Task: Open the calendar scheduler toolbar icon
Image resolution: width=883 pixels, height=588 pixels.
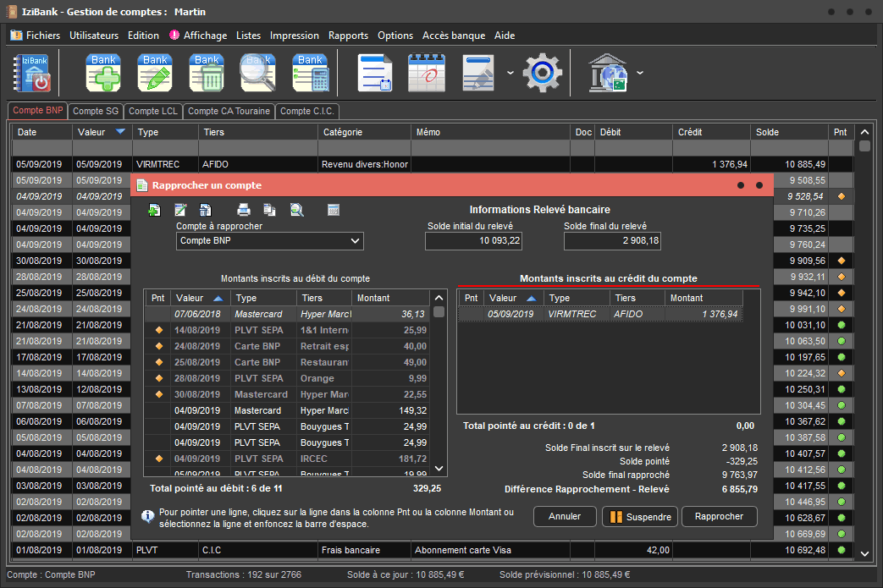Action: point(426,73)
